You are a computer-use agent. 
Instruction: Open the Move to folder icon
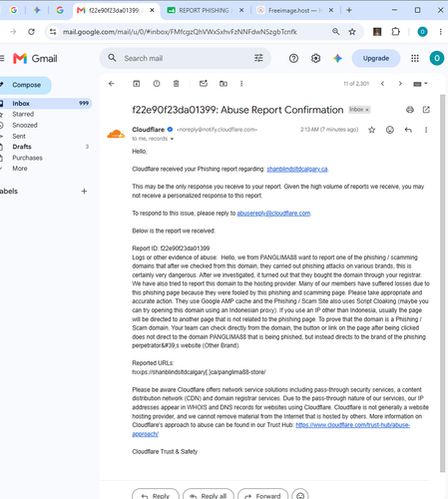pos(224,84)
